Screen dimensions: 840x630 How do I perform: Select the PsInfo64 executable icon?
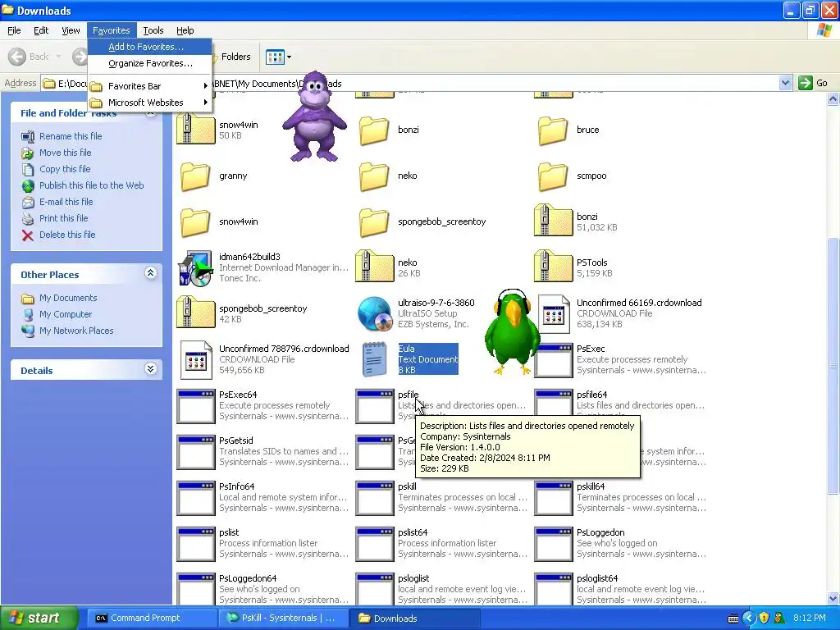[x=196, y=499]
